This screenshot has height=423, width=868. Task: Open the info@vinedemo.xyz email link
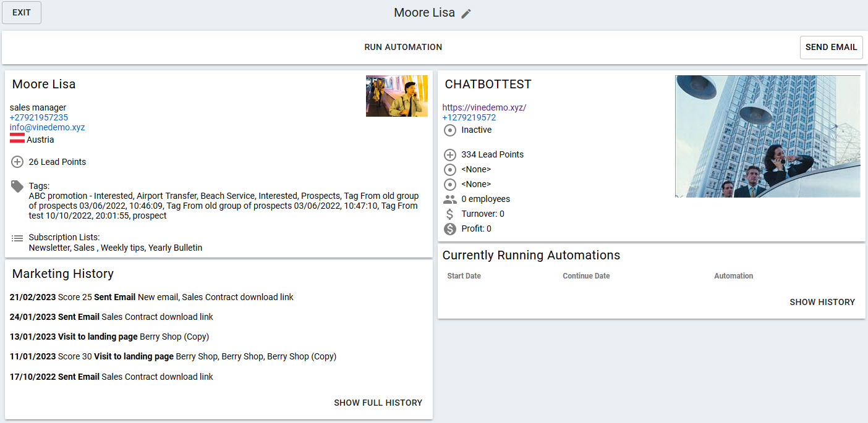point(48,127)
